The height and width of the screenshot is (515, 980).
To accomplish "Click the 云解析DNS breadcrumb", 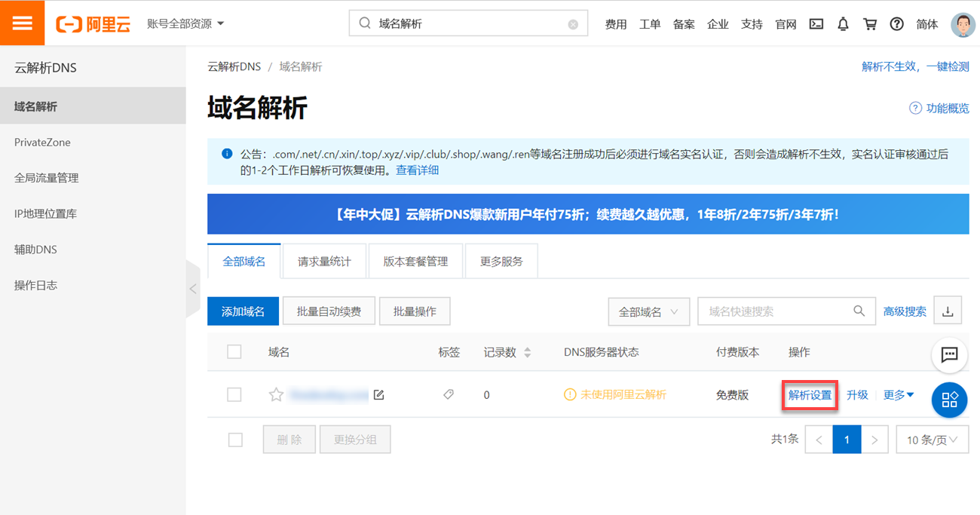I will [234, 66].
